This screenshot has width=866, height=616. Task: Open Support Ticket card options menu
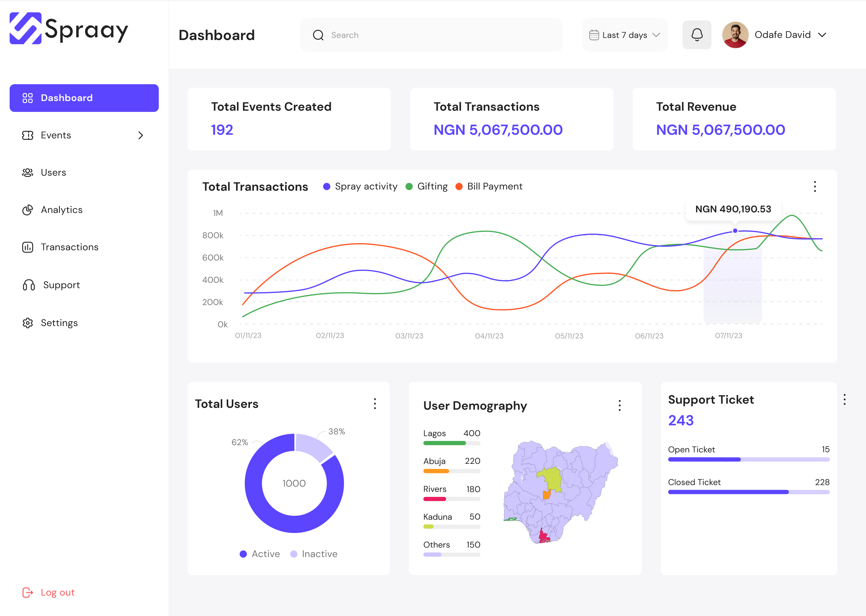pos(844,399)
